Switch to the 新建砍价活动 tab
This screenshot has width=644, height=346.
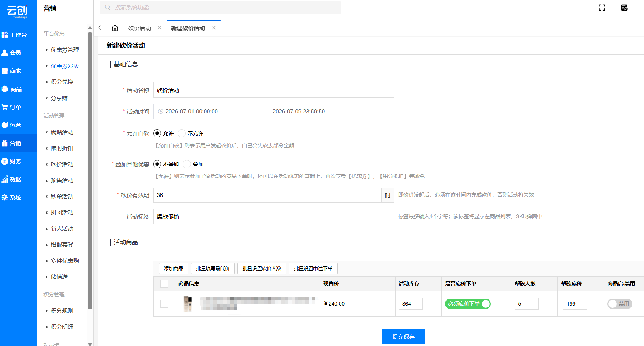coord(188,28)
